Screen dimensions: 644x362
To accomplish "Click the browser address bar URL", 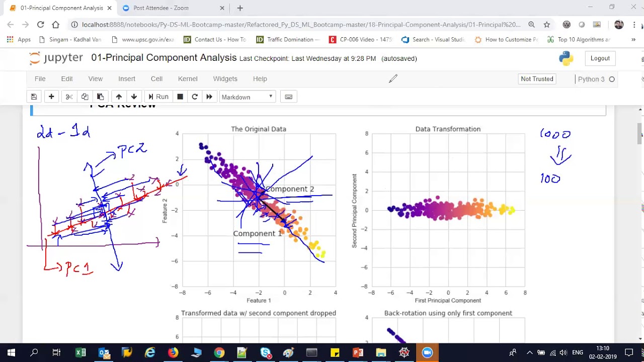I will pyautogui.click(x=301, y=24).
